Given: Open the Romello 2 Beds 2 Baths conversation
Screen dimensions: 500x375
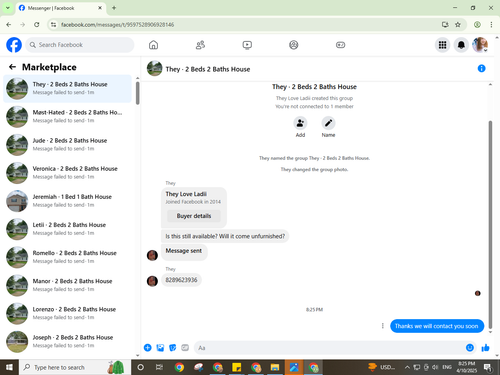Looking at the screenshot, I should click(67, 257).
